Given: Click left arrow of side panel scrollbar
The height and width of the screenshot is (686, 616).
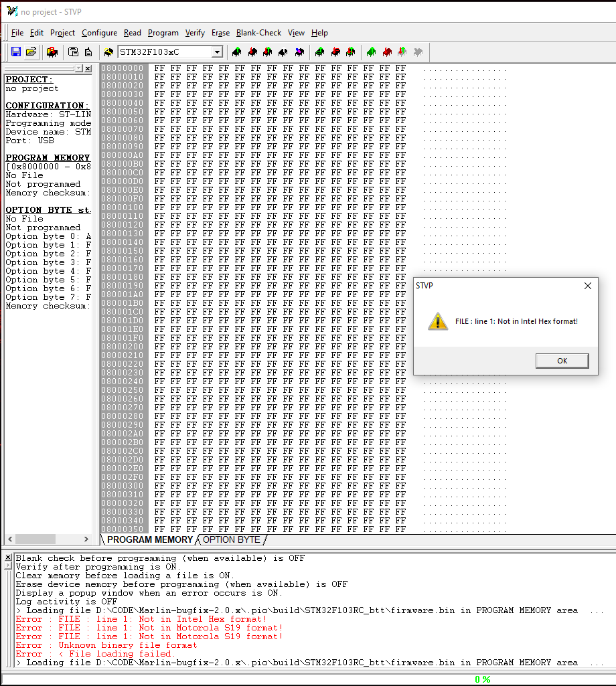Looking at the screenshot, I should click(10, 539).
